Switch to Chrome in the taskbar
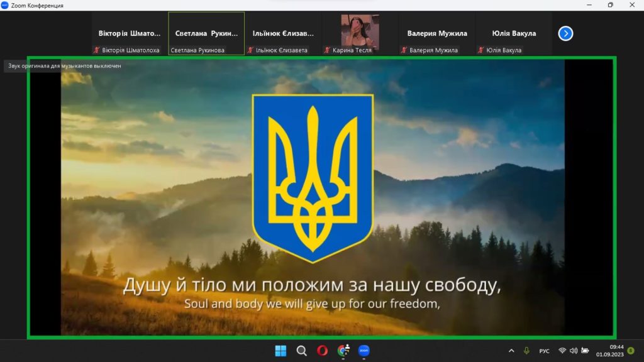Image resolution: width=644 pixels, height=362 pixels. coord(343,351)
